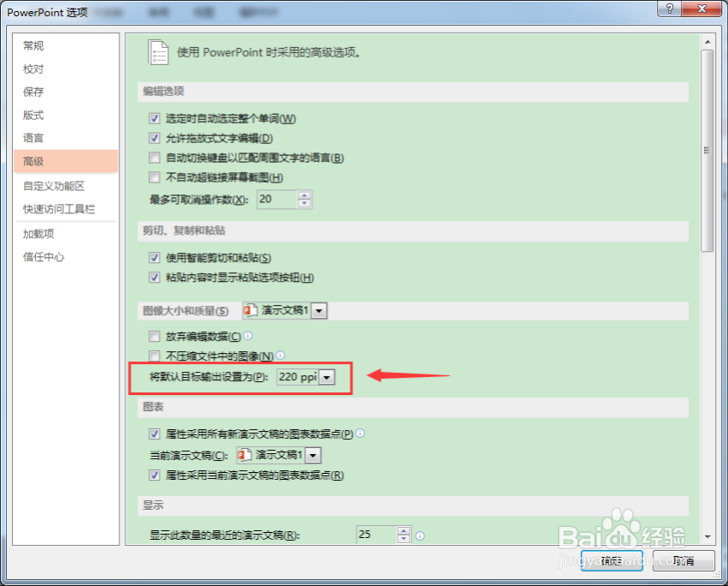This screenshot has height=586, width=728.
Task: Click the document icon beside 当前演示文稿 dropdown
Action: (x=242, y=455)
